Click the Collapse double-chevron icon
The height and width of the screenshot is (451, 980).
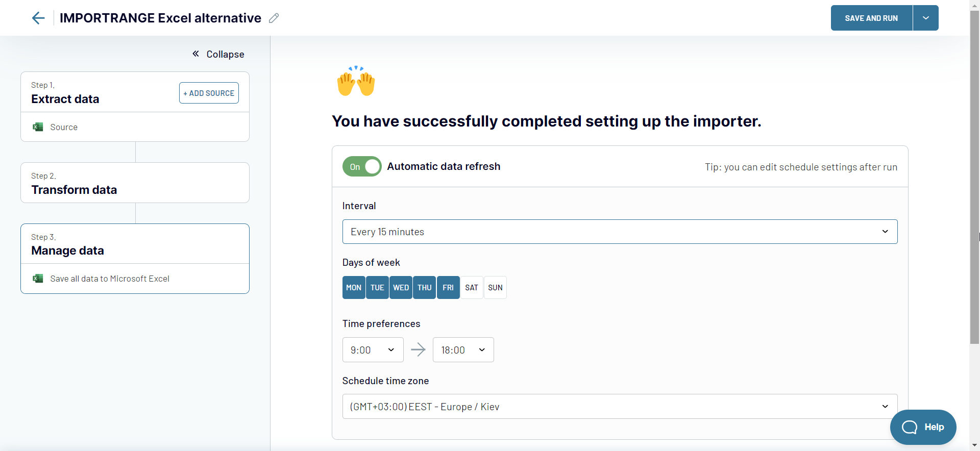coord(195,54)
